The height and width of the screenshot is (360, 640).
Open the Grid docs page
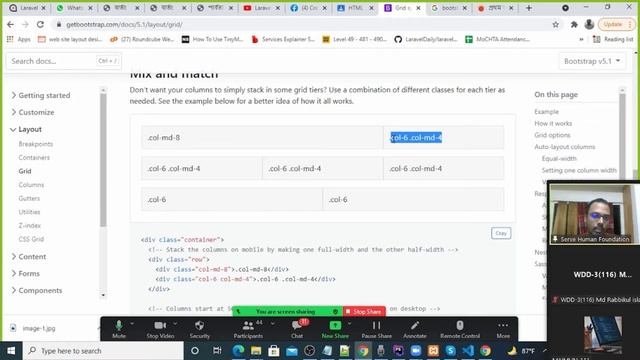click(25, 171)
